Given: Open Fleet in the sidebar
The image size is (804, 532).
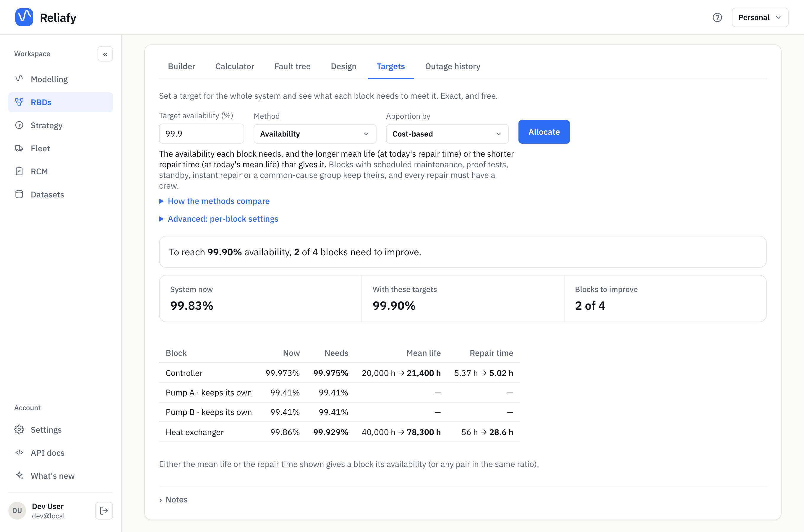Looking at the screenshot, I should pos(60,148).
